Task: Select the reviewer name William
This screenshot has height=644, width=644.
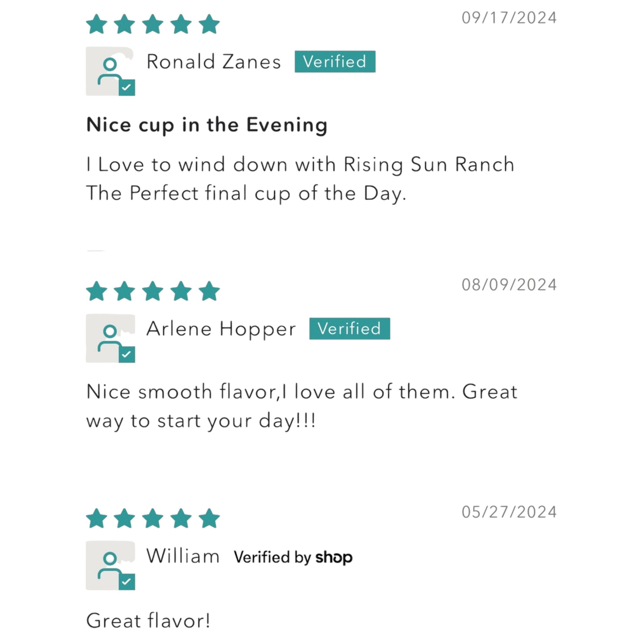Action: [183, 556]
